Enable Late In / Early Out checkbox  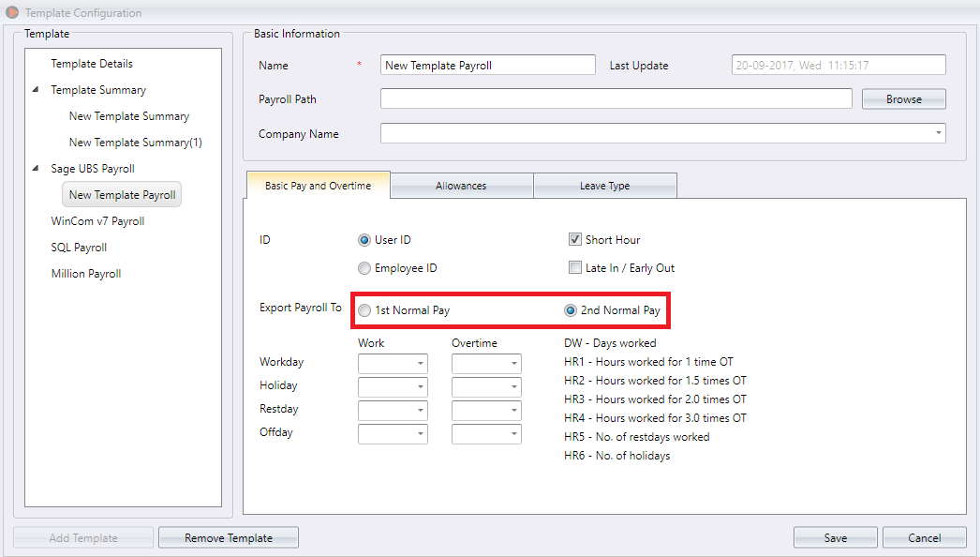(575, 267)
